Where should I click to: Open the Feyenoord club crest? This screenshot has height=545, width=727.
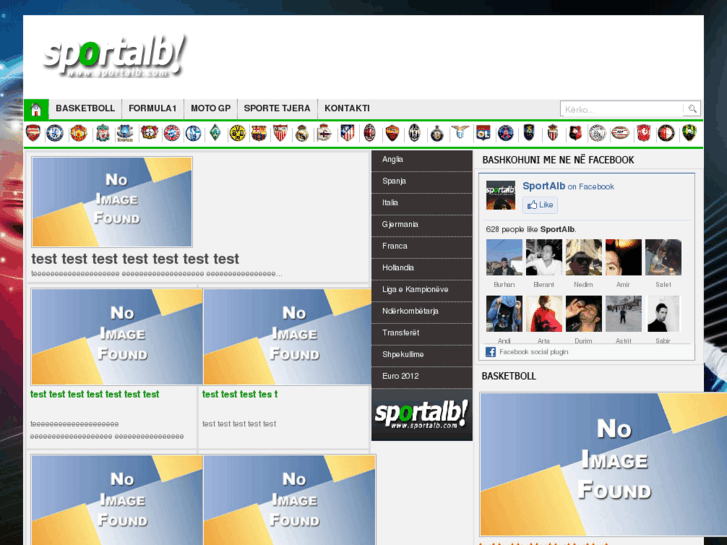[666, 133]
